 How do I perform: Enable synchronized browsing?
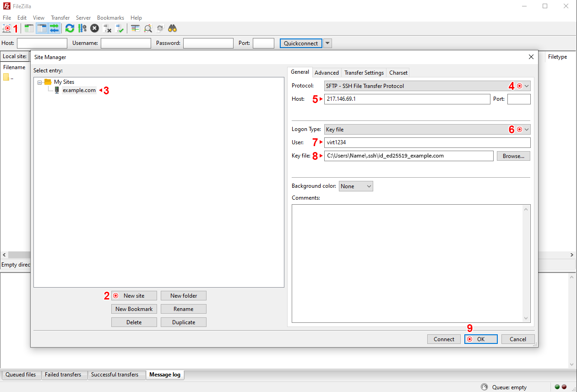(160, 28)
